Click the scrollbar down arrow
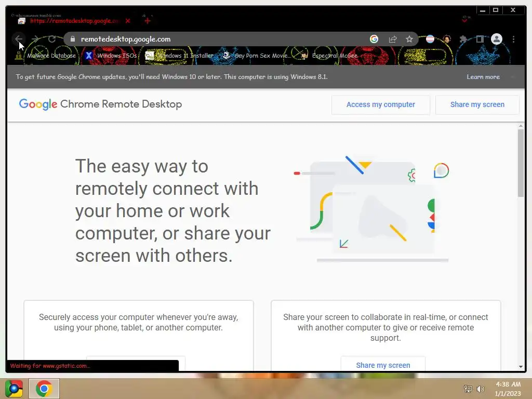Image resolution: width=532 pixels, height=399 pixels. [521, 367]
